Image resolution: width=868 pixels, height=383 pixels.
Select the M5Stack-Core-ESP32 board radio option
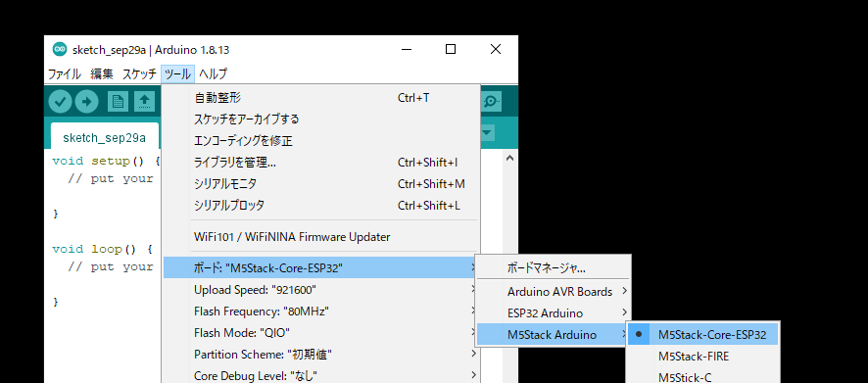(x=703, y=335)
